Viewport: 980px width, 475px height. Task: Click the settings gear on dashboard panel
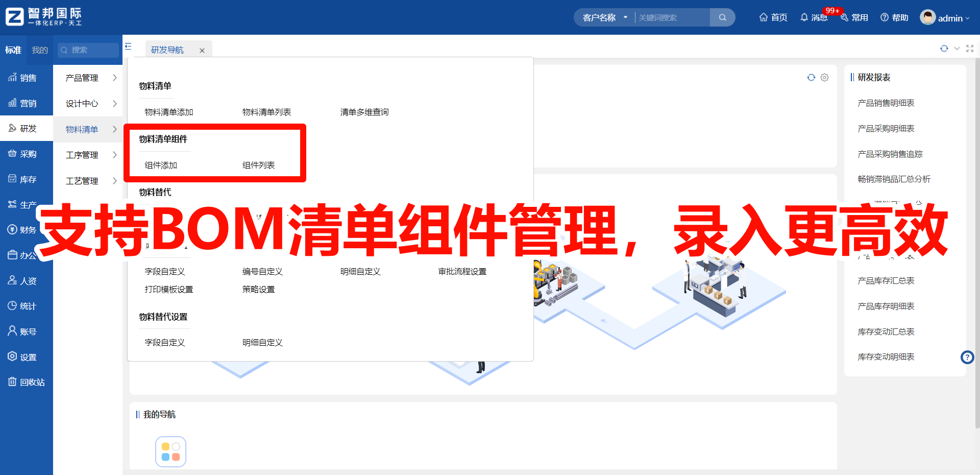point(825,77)
